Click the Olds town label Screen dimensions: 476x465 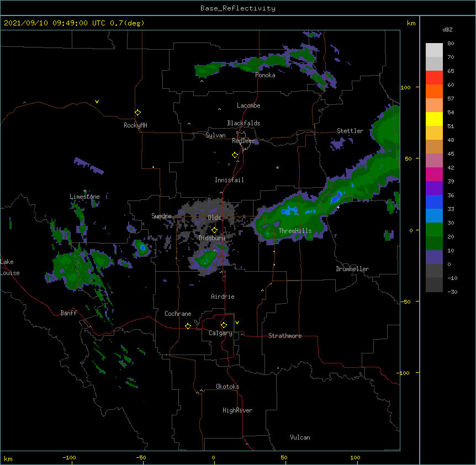[x=214, y=218]
